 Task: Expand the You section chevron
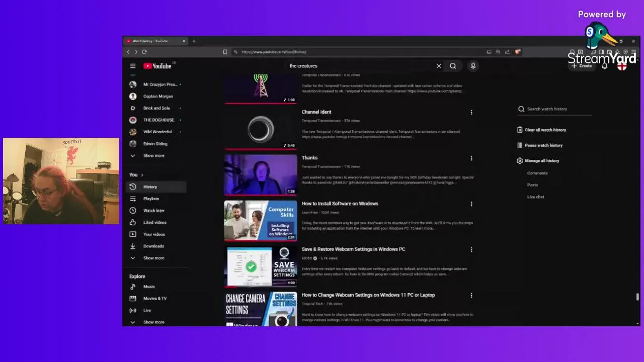tap(142, 175)
